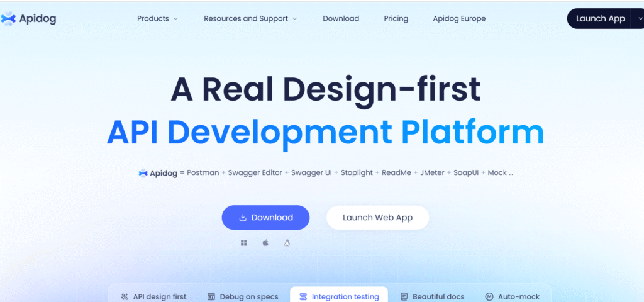Click the 'Swagger UI' text in tagline
This screenshot has width=644, height=302.
click(x=311, y=172)
